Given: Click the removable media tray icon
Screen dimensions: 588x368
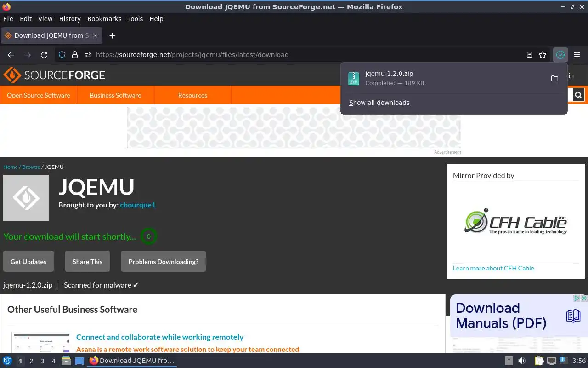Looking at the screenshot, I should pos(509,361).
